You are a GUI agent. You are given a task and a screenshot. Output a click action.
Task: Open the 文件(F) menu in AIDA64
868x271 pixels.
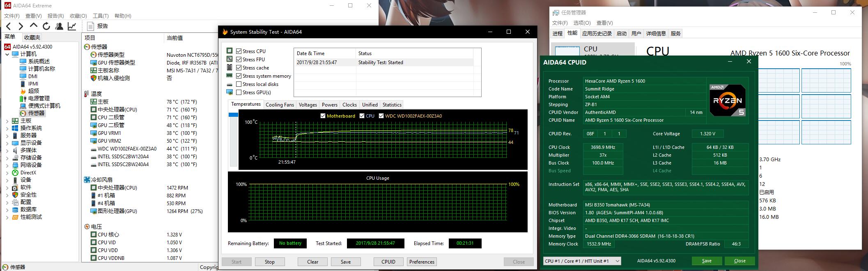[x=12, y=16]
